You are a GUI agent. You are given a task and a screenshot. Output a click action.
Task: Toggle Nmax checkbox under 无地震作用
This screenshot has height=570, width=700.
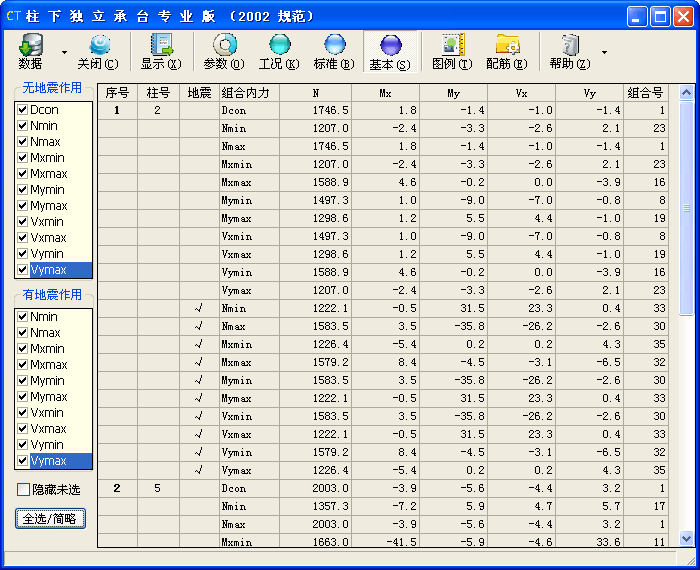click(x=23, y=141)
